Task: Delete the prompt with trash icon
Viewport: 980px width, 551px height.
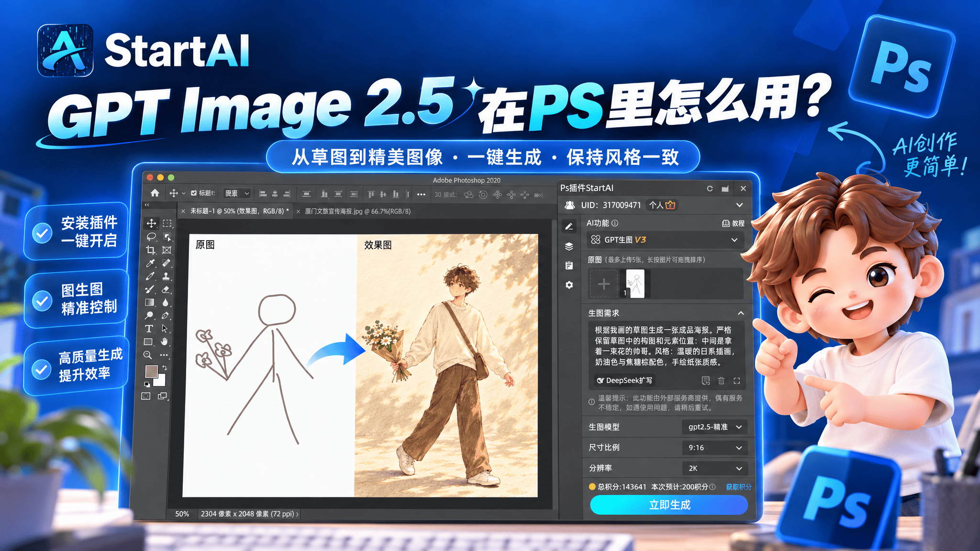Action: point(721,381)
